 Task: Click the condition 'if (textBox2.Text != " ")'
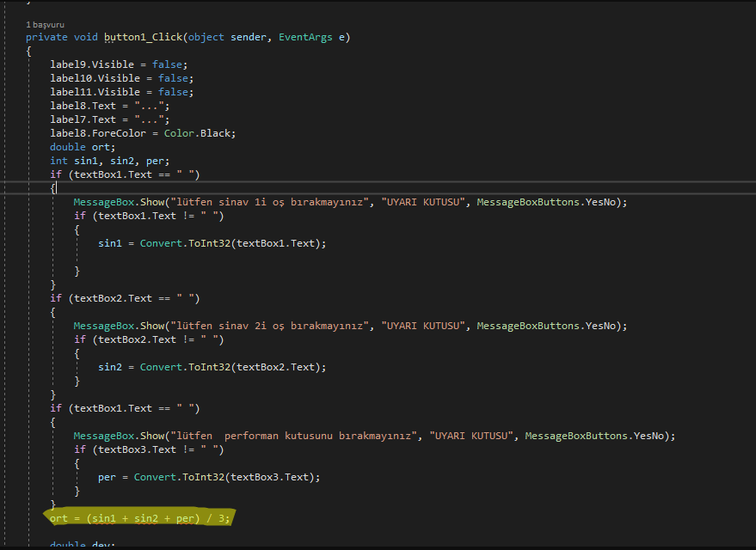pyautogui.click(x=149, y=339)
